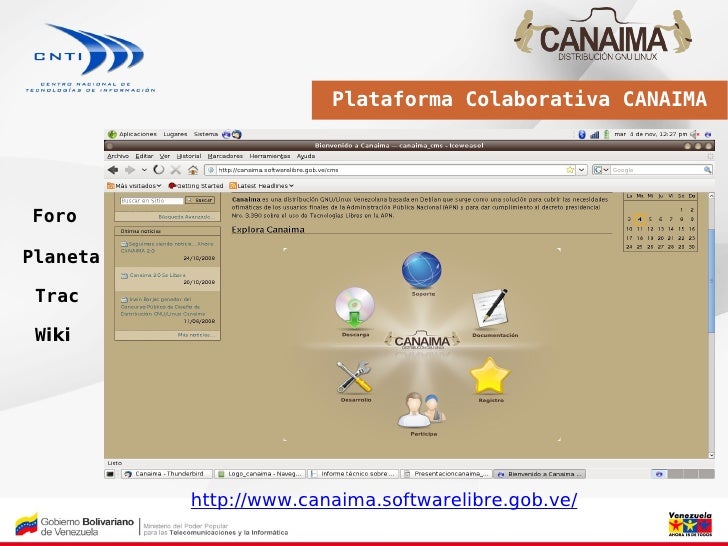Click the Google search magnifier icon
Viewport: 728px width, 546px height.
pyautogui.click(x=707, y=170)
